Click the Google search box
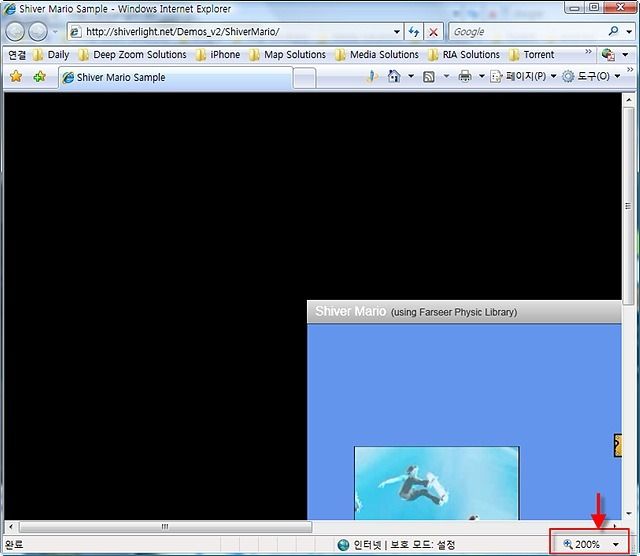Screen dimensions: 640x556 [527, 31]
